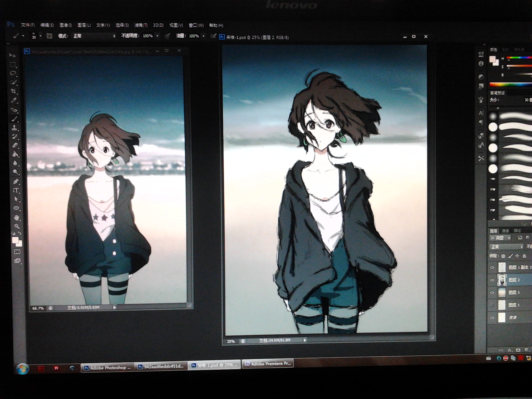Select the Move tool in the toolbox
Image resolution: width=532 pixels, height=399 pixels.
pos(12,55)
